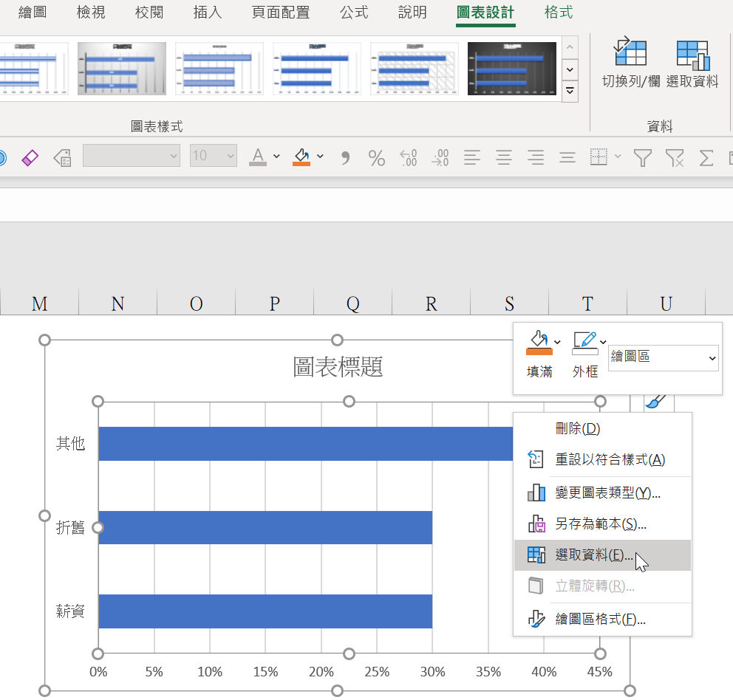Click the decrease decimal icon
Screen dimensions: 733x700
tap(440, 157)
